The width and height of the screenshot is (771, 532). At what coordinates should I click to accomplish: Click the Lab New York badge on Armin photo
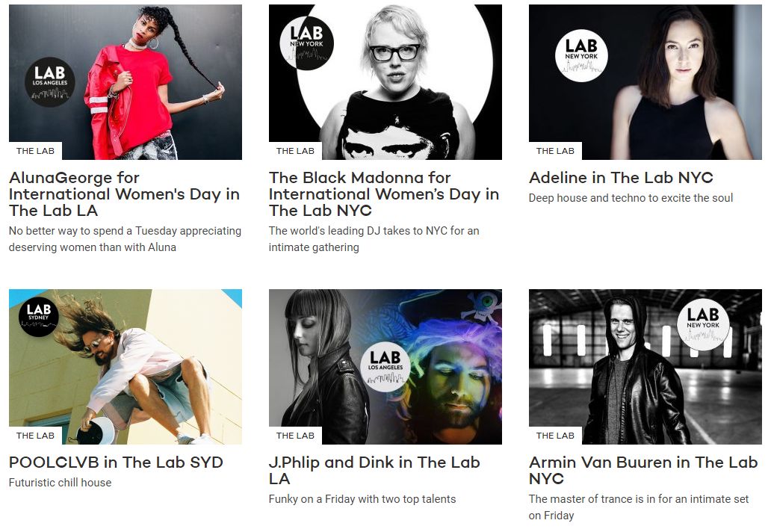[x=703, y=324]
